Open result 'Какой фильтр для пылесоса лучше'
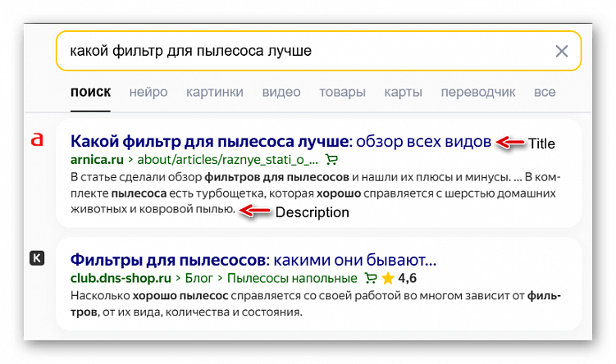Screen dimensions: 616x364 click(281, 141)
